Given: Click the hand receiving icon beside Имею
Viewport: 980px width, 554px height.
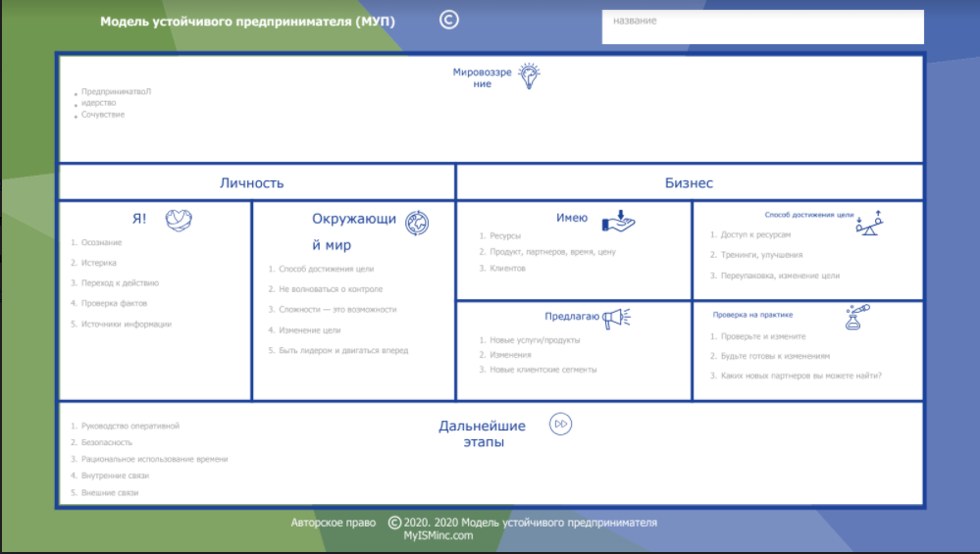Looking at the screenshot, I should (x=618, y=221).
